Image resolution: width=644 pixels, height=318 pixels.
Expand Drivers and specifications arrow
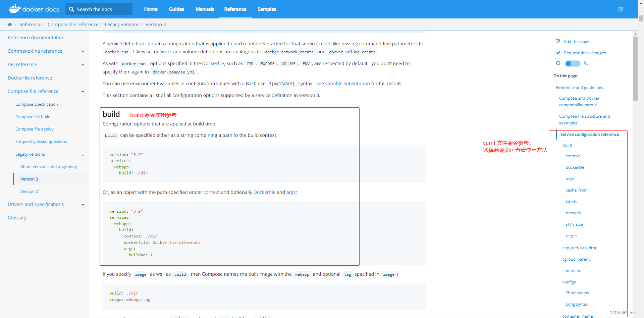click(x=83, y=205)
